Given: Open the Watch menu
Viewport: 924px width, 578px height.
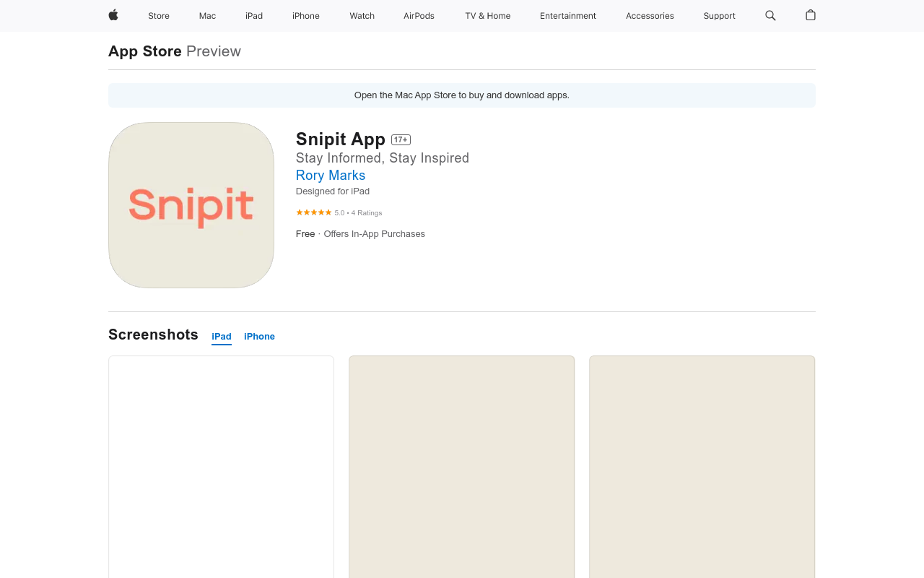Looking at the screenshot, I should (x=362, y=16).
